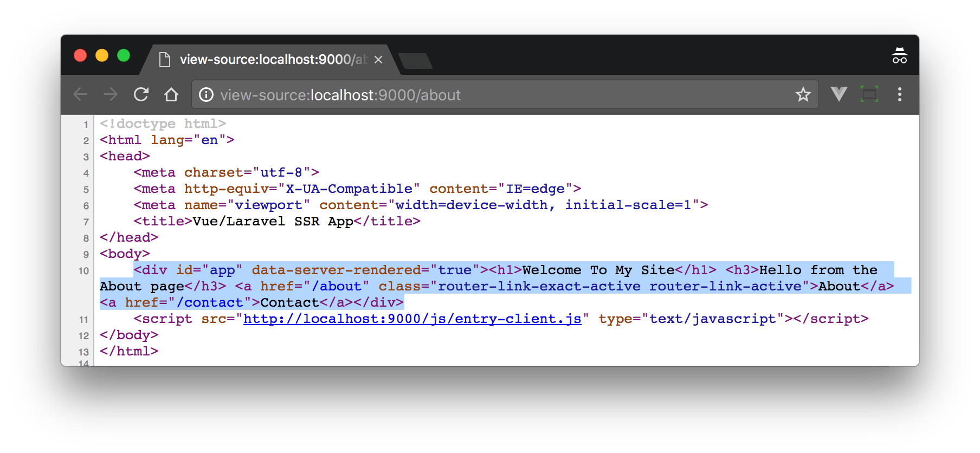This screenshot has width=980, height=453.
Task: Click the browser Back arrow
Action: tap(80, 94)
